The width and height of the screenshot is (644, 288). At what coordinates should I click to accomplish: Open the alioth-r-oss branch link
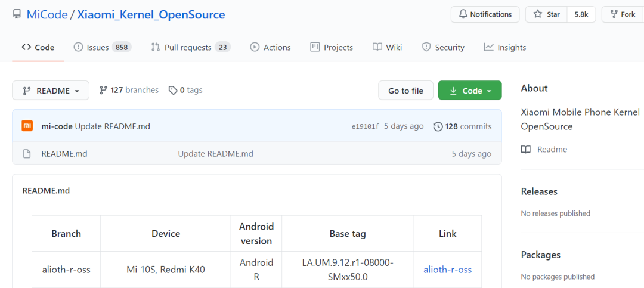[447, 270]
